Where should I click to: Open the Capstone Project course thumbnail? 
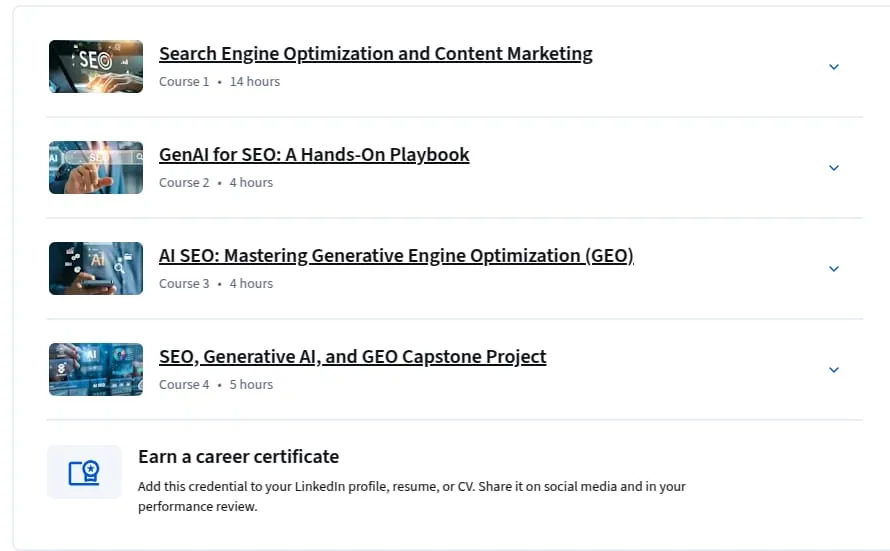point(96,369)
